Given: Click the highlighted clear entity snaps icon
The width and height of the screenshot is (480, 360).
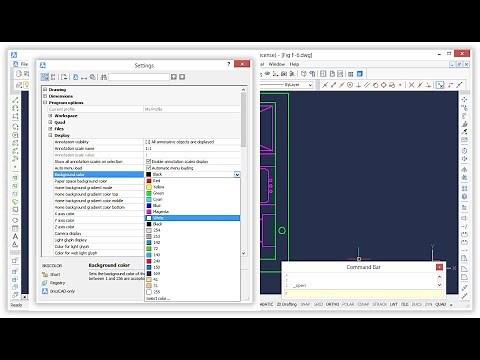Looking at the screenshot, I should click(x=440, y=85).
